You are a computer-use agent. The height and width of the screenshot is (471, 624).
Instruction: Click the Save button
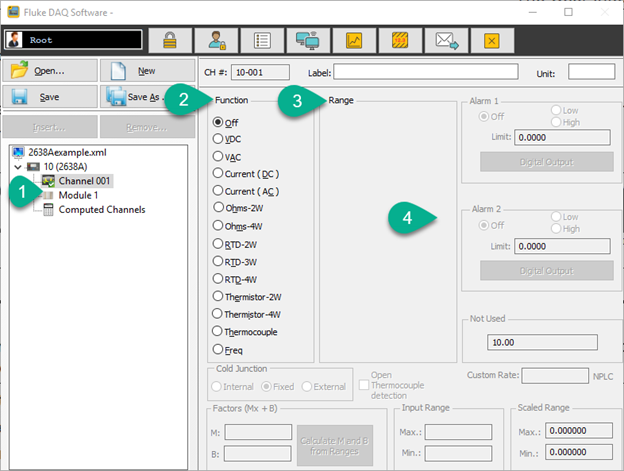pyautogui.click(x=50, y=97)
